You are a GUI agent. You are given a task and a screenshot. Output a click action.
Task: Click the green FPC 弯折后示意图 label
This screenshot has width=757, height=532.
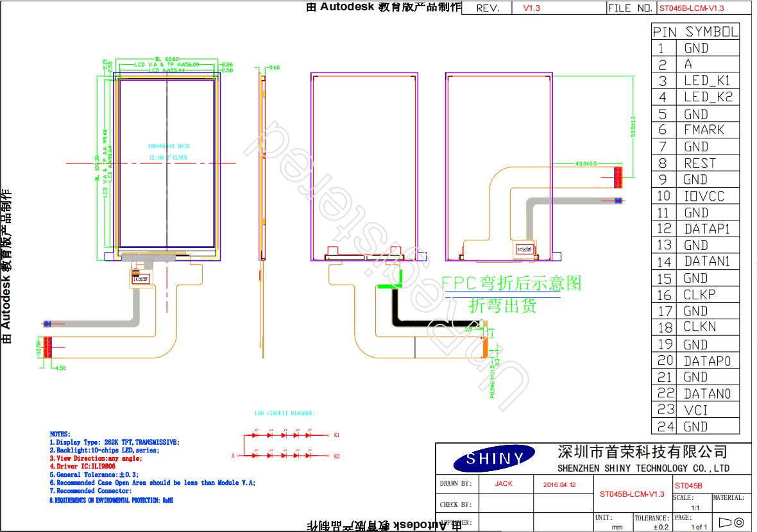pos(511,283)
